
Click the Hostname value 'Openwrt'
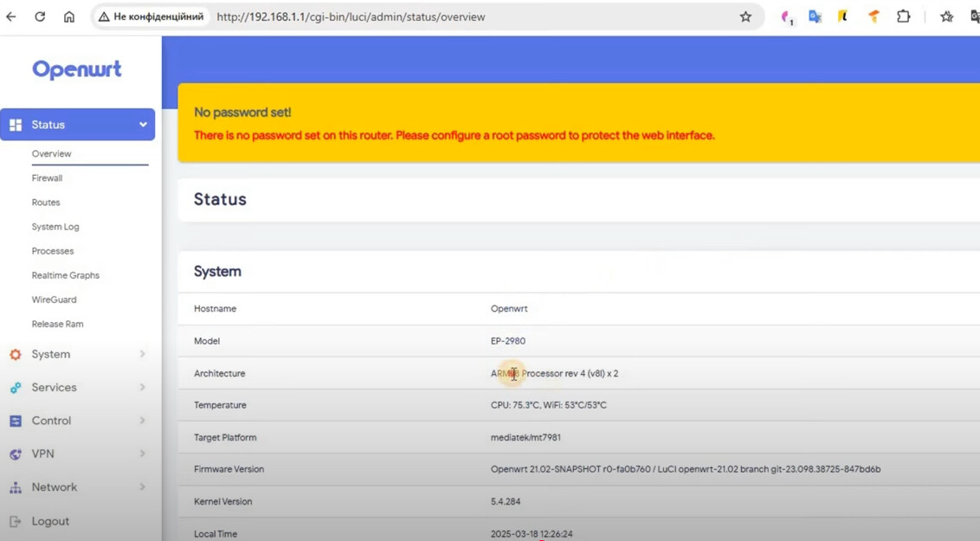(x=509, y=309)
